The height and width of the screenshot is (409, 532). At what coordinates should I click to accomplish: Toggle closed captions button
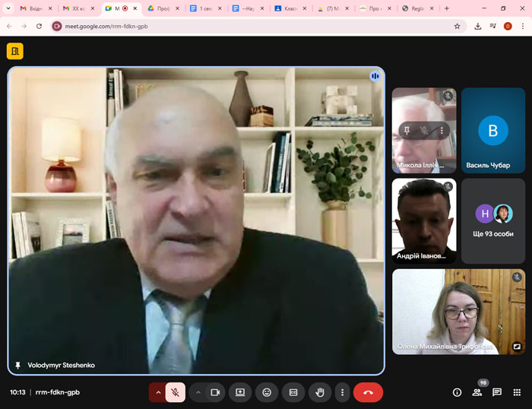pyautogui.click(x=293, y=392)
